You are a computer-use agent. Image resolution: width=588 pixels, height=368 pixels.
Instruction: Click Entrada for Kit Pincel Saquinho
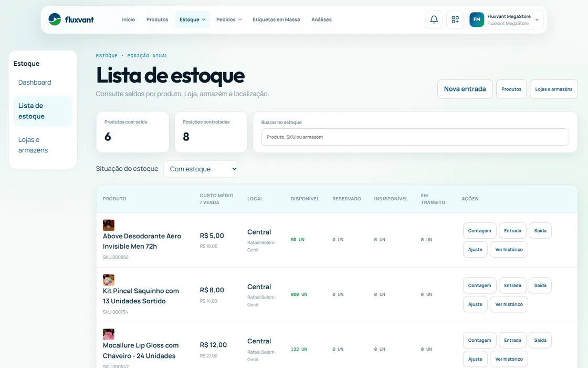click(512, 285)
